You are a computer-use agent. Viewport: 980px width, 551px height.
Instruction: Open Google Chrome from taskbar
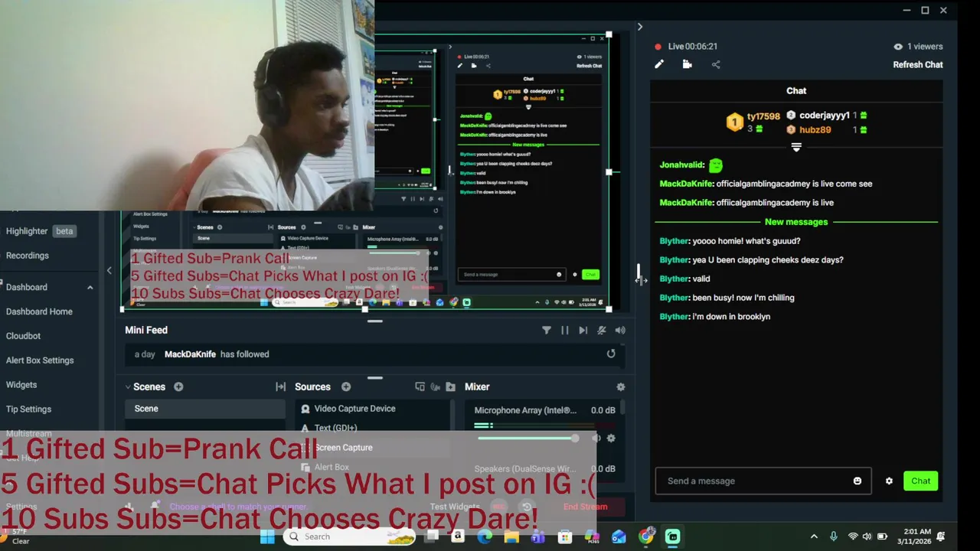click(646, 536)
